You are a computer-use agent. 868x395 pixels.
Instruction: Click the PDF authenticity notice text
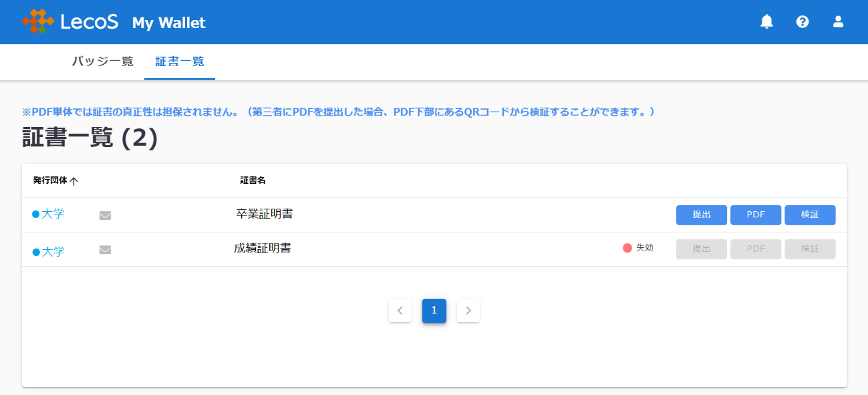click(x=339, y=112)
